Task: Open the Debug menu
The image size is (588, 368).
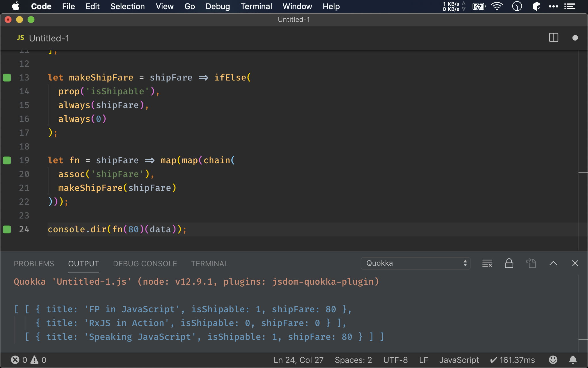Action: point(218,6)
